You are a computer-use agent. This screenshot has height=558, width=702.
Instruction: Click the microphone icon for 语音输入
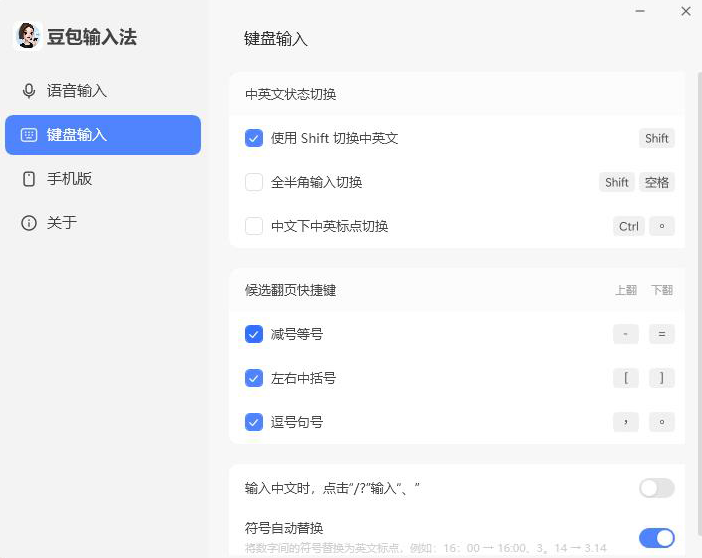(x=29, y=91)
